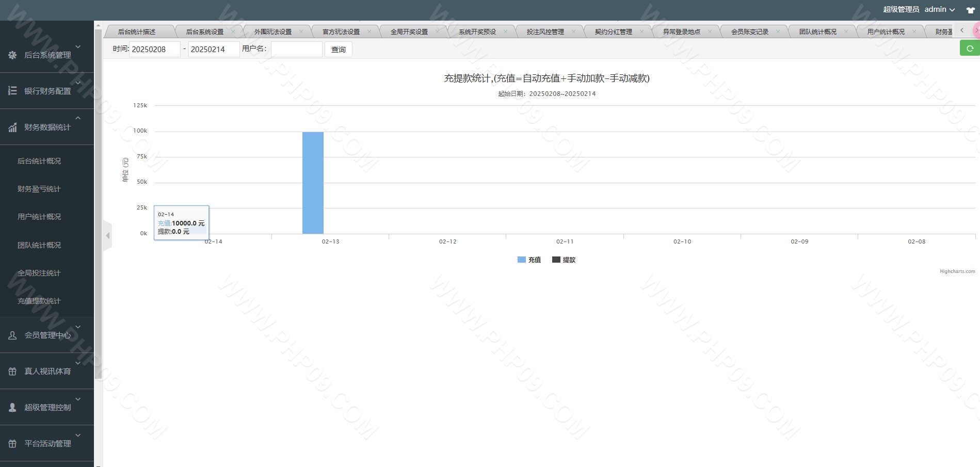Switch to the 投注风控管理 tab

click(x=545, y=32)
